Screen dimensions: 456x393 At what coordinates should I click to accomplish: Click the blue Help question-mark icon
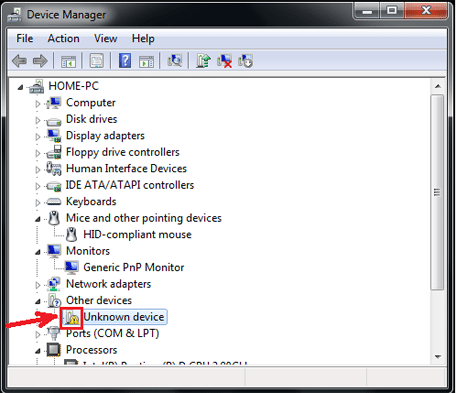point(125,61)
